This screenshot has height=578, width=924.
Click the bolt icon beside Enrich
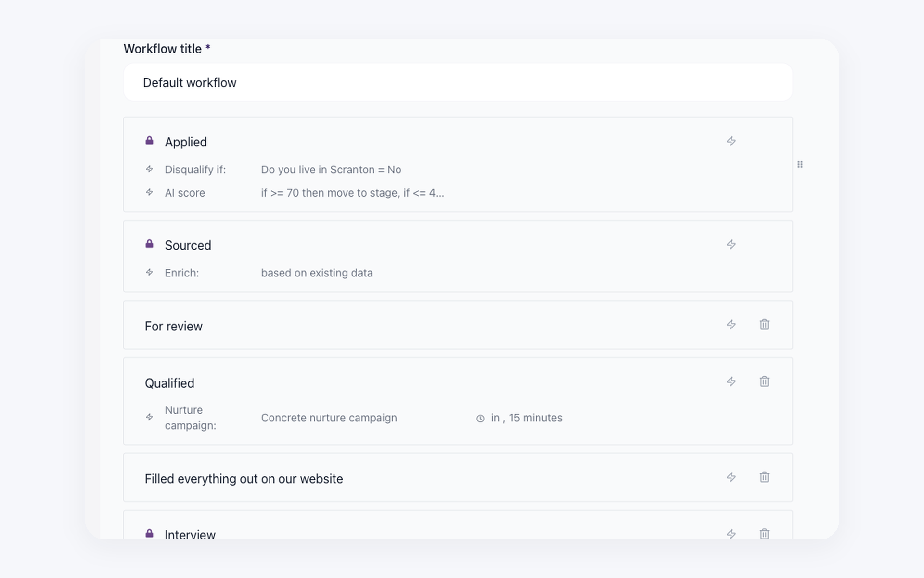click(x=149, y=272)
